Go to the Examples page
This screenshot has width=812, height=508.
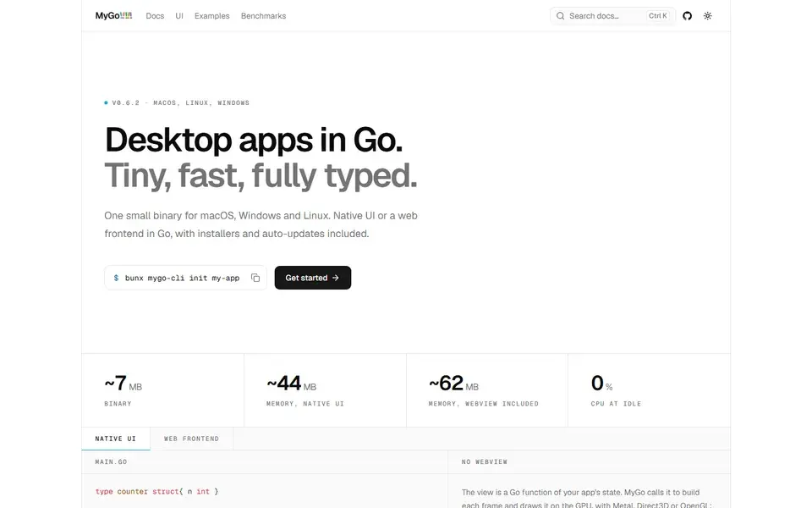211,16
